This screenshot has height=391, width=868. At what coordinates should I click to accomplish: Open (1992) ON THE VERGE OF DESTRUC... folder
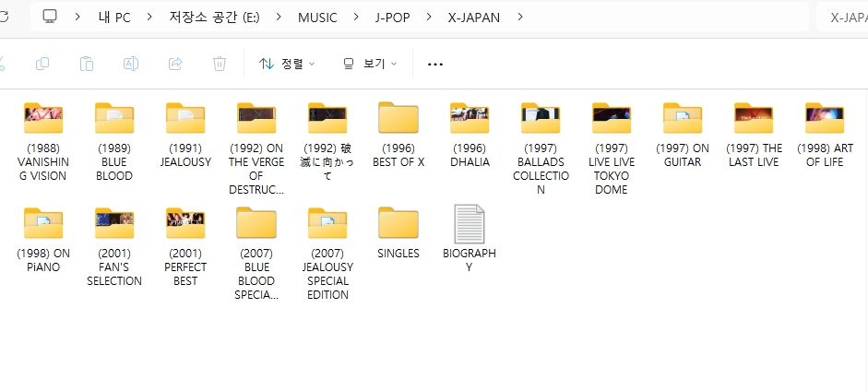[256, 148]
